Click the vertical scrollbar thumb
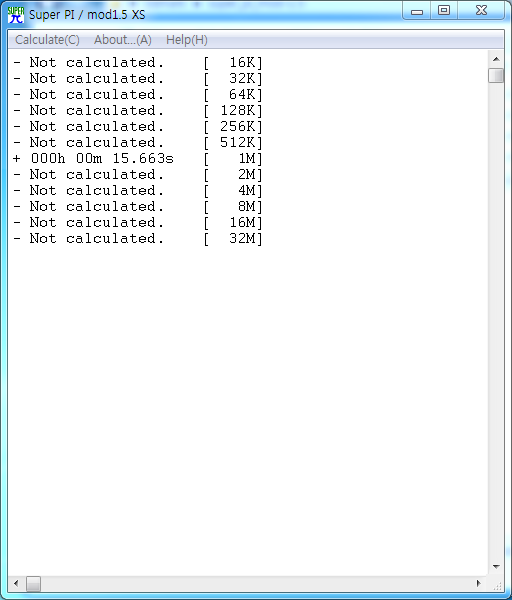 point(496,75)
